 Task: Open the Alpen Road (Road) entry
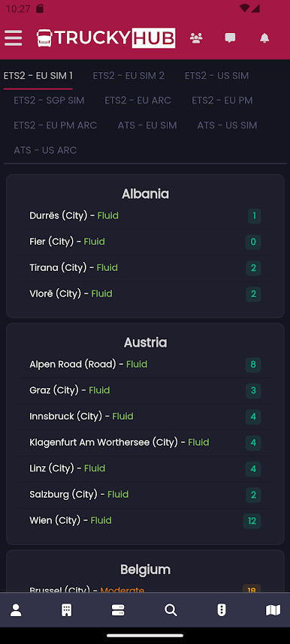point(145,364)
